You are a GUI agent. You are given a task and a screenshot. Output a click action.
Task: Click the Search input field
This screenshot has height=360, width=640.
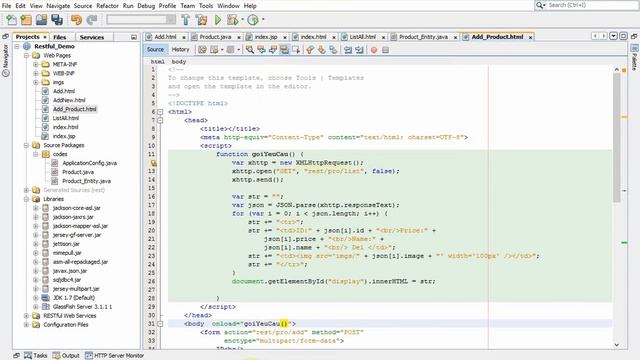click(592, 5)
